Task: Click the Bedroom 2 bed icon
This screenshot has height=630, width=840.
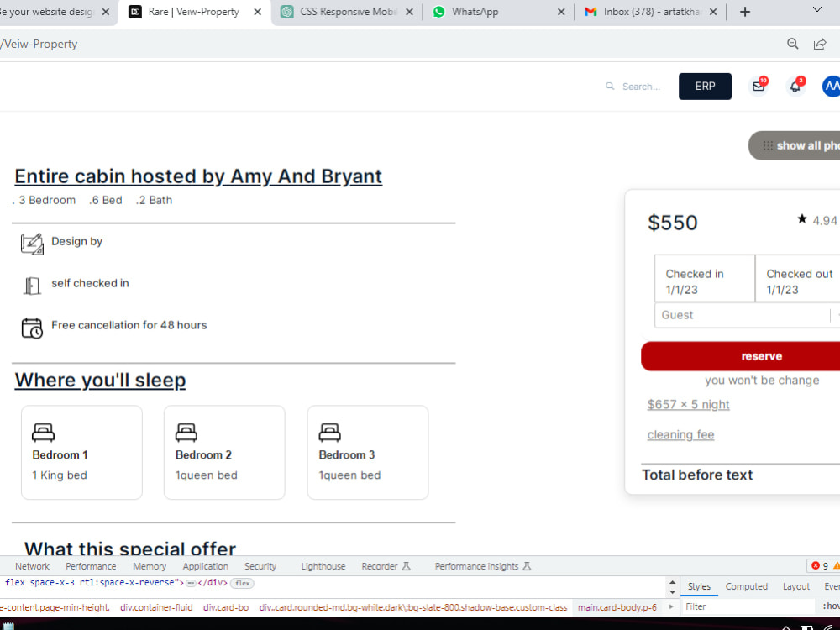Action: tap(186, 433)
